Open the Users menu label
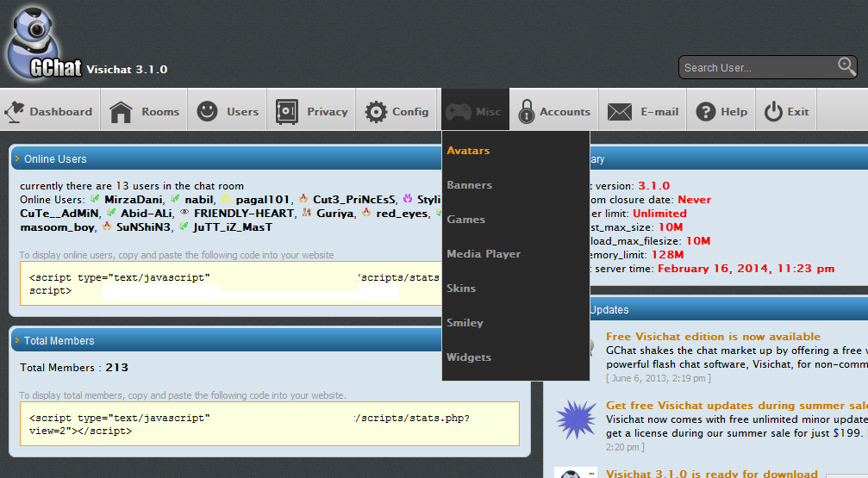 tap(242, 112)
